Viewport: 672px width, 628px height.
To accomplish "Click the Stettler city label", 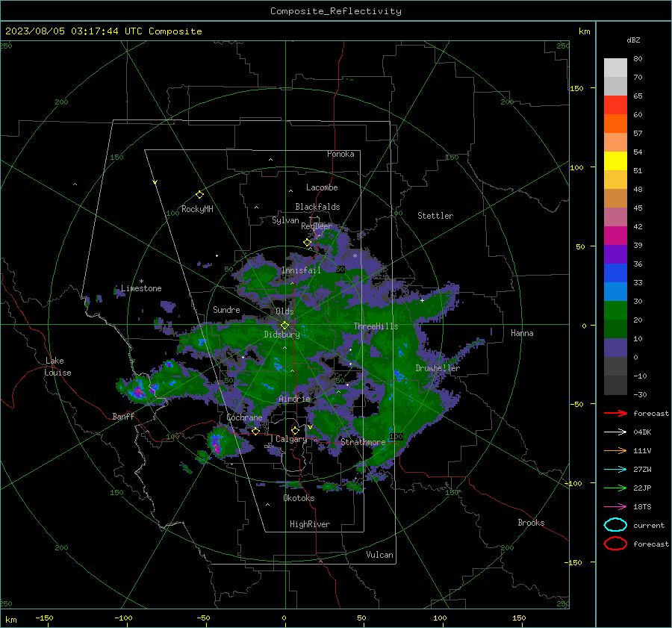I will pos(435,216).
